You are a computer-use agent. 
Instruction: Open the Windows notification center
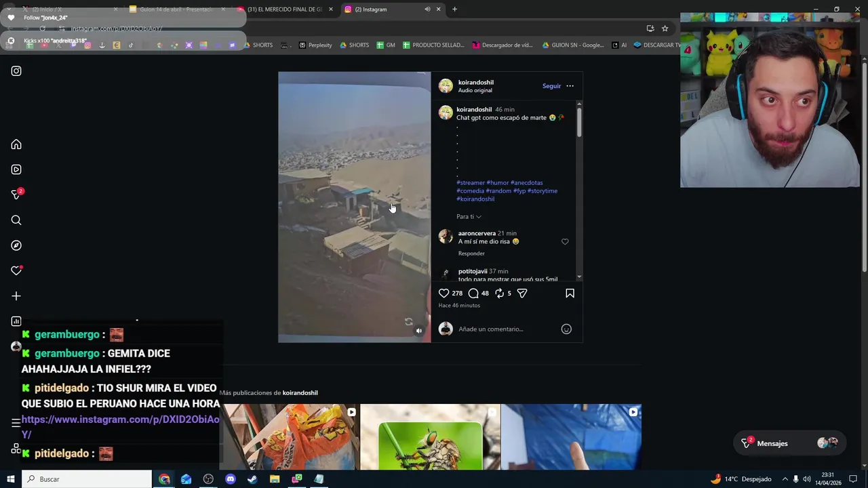[853, 479]
